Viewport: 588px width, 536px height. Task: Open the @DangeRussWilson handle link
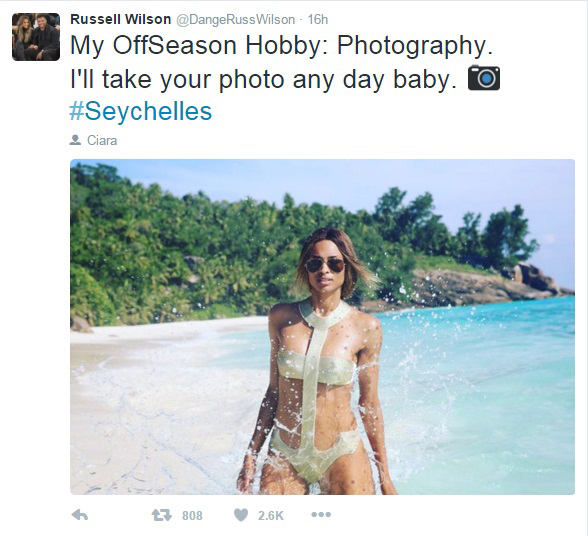pos(236,20)
